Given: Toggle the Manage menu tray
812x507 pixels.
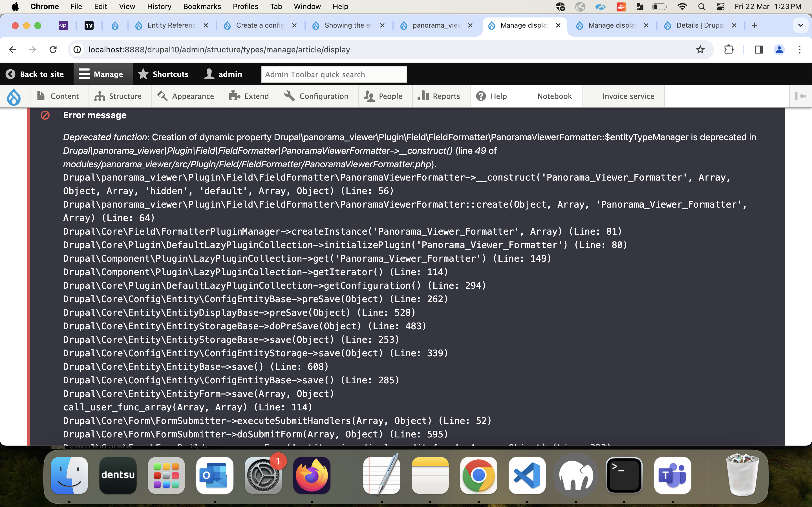Looking at the screenshot, I should pyautogui.click(x=101, y=74).
